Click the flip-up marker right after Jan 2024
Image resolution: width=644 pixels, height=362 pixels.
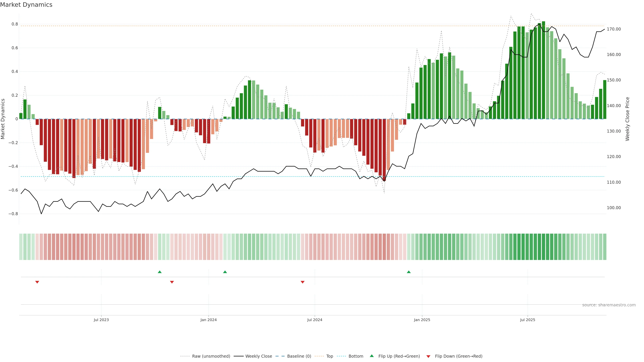point(225,272)
